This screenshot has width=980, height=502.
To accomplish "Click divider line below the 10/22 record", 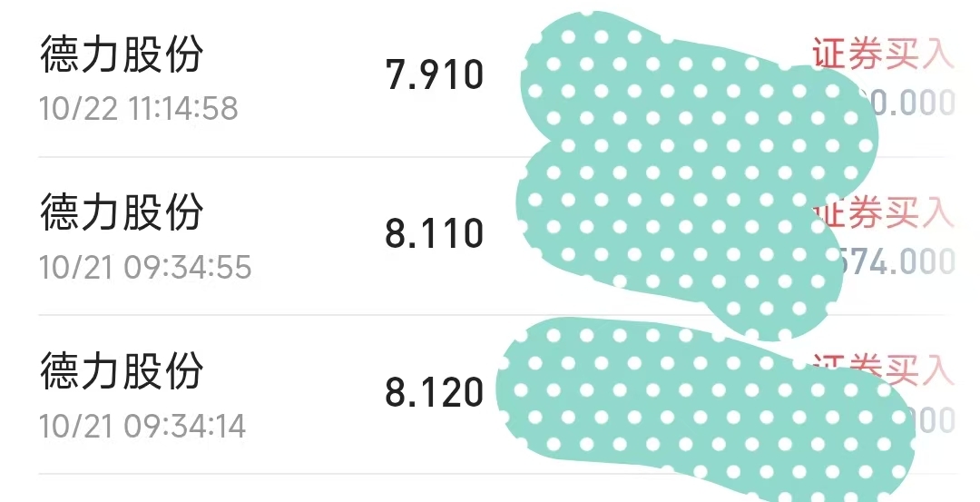I will click(272, 157).
